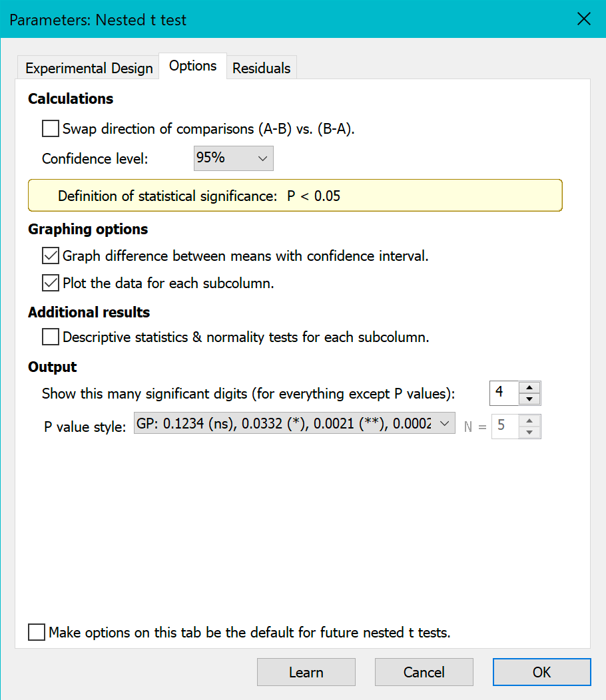The height and width of the screenshot is (700, 606).
Task: Confirm settings with the OK button
Action: pyautogui.click(x=541, y=672)
